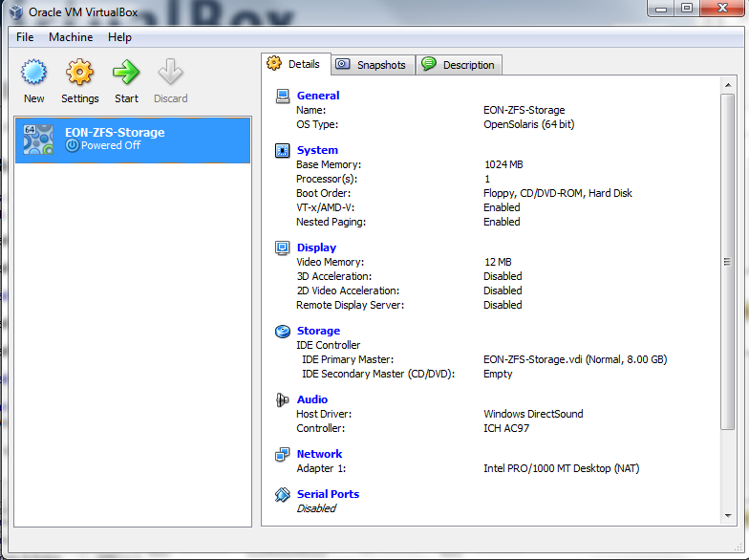The height and width of the screenshot is (560, 749).
Task: Close the VirtualBox window
Action: pyautogui.click(x=722, y=9)
